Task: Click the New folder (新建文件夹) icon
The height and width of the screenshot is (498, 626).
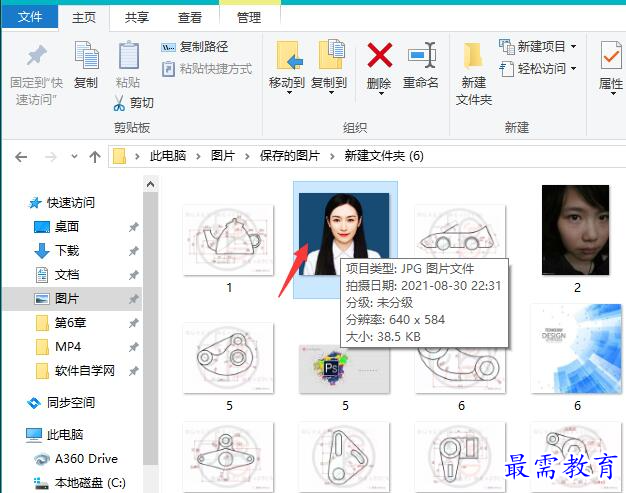Action: coord(473,56)
